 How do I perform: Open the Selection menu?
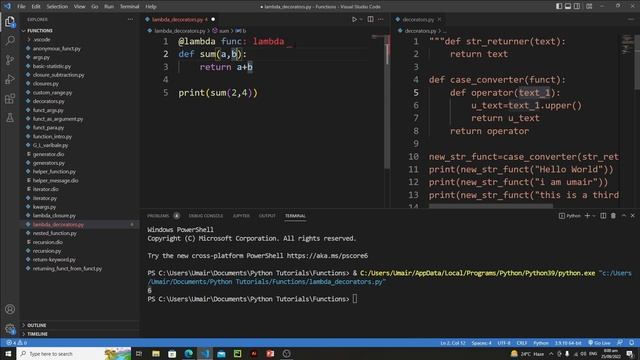pyautogui.click(x=57, y=7)
